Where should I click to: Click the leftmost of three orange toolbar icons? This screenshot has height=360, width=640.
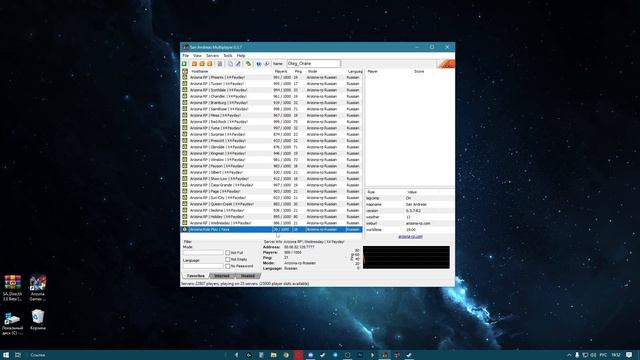point(194,64)
